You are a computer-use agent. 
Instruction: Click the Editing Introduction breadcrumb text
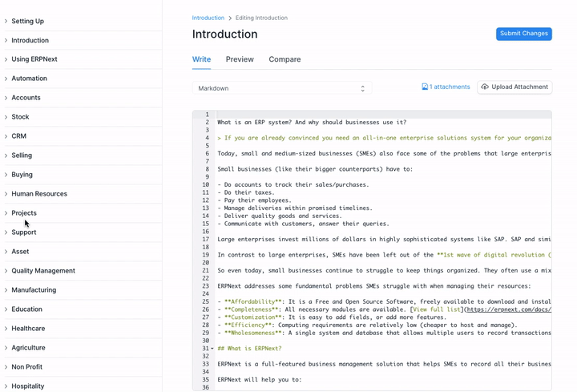tap(261, 18)
